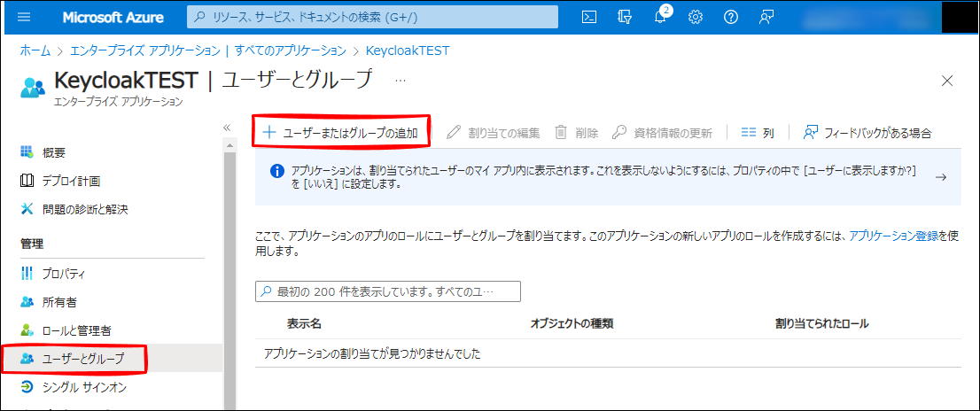
Task: Go to ホーム breadcrumb link
Action: [35, 50]
